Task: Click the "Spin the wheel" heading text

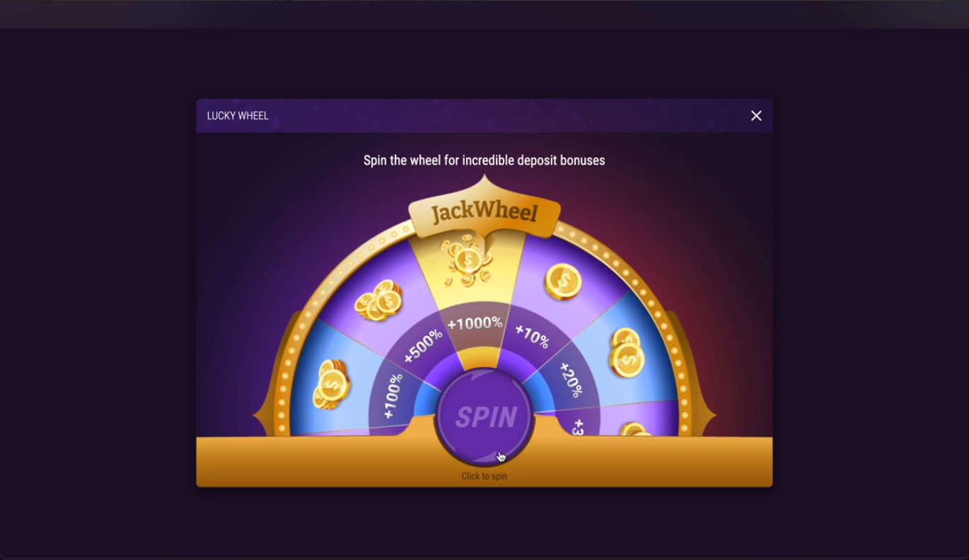Action: pos(484,161)
